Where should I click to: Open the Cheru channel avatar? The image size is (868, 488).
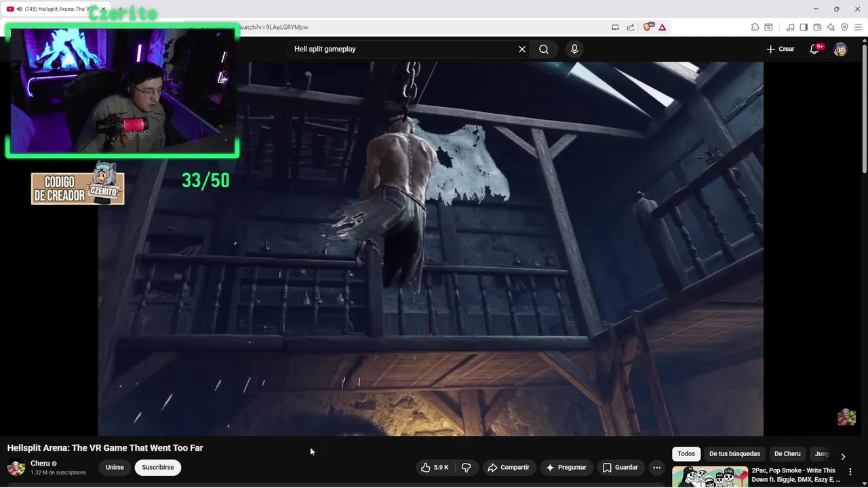coord(16,468)
